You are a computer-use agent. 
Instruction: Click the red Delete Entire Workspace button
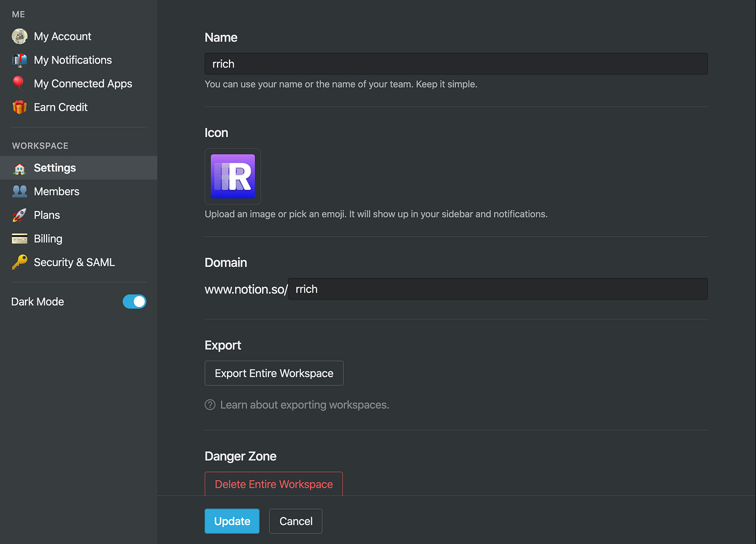(x=274, y=484)
